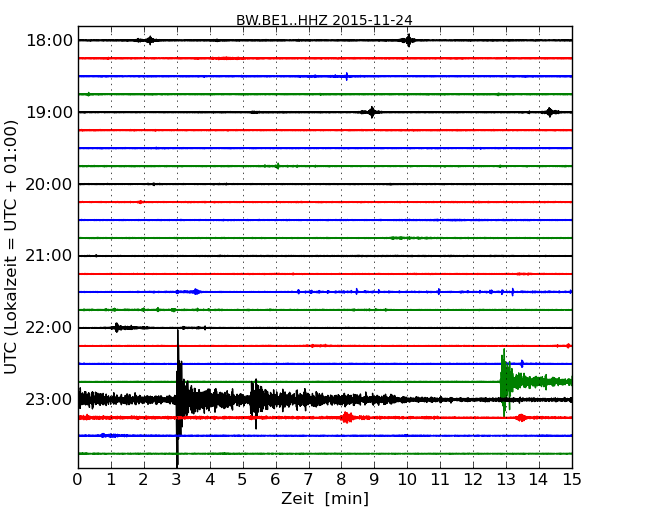Click the 23:00 time label

click(49, 400)
